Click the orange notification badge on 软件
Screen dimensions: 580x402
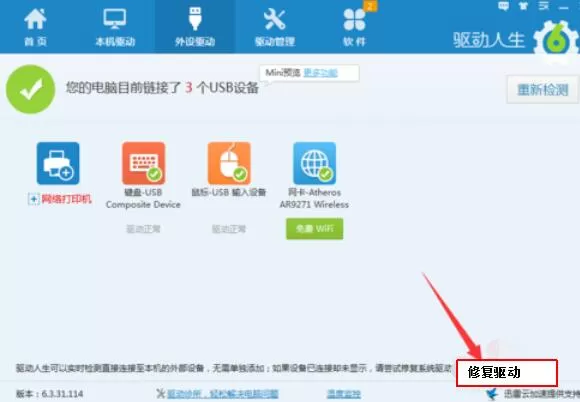[x=371, y=6]
